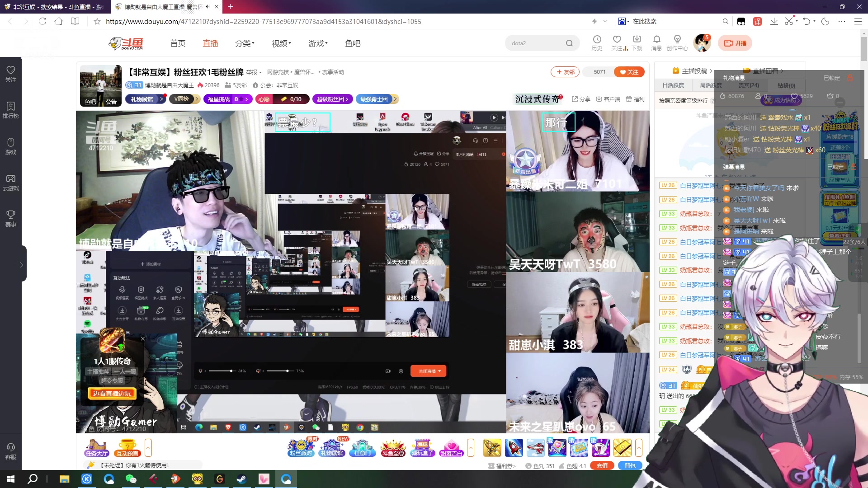Expand the 分类 category dropdown
868x488 pixels.
click(245, 43)
